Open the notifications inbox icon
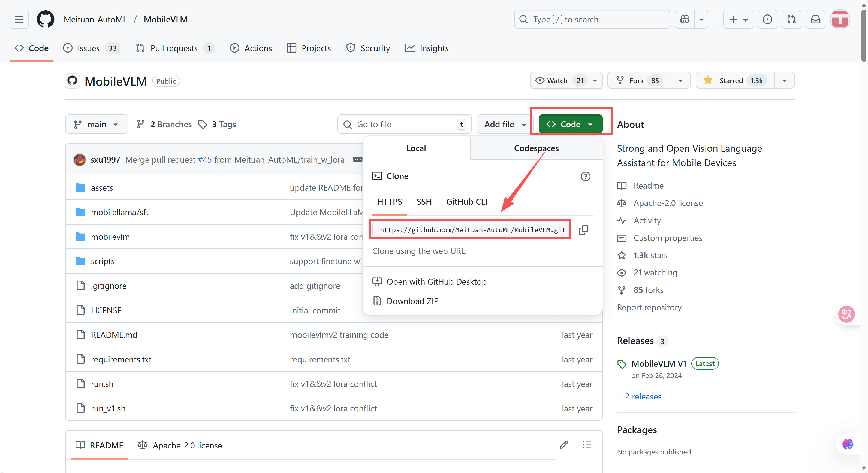Screen dimensions: 868x473 pos(815,19)
